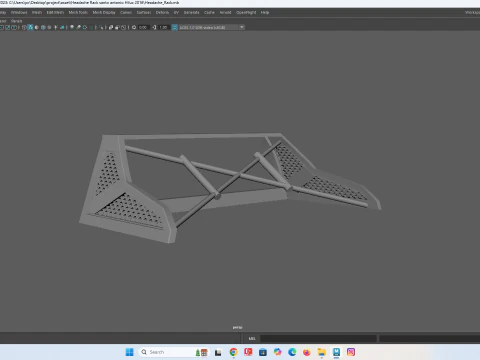The height and width of the screenshot is (360, 480).
Task: Toggle X-Ray Active Components icon
Action: click(117, 27)
